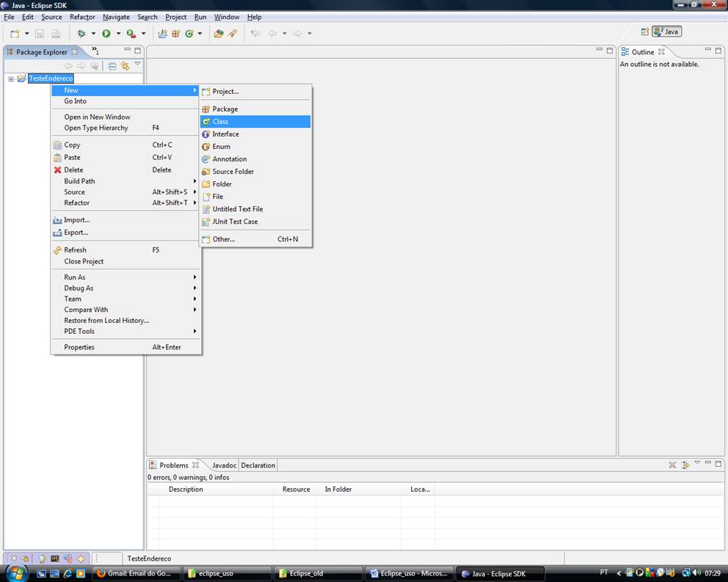Image resolution: width=728 pixels, height=582 pixels.
Task: Click the Open Perspective icon
Action: point(645,32)
